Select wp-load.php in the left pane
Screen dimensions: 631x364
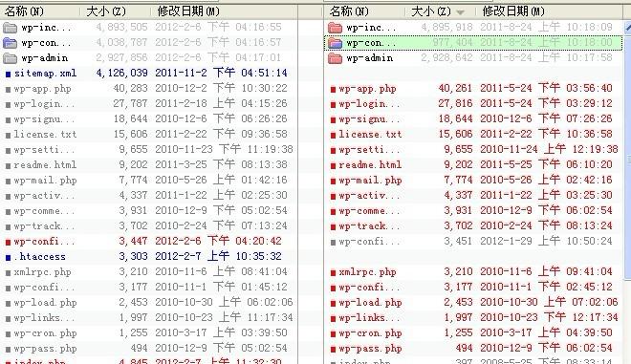pyautogui.click(x=45, y=303)
